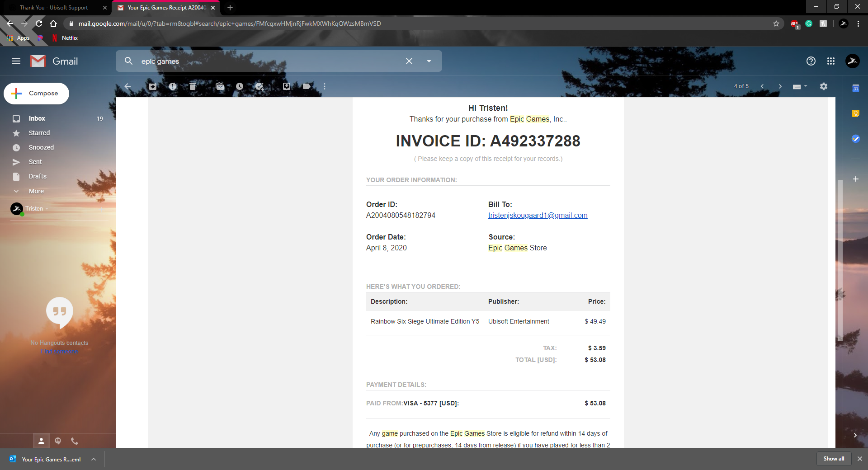868x470 pixels.
Task: Open Gmail support help icon
Action: (x=811, y=61)
